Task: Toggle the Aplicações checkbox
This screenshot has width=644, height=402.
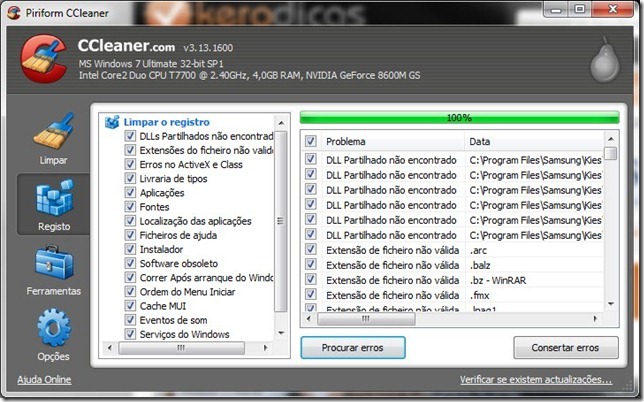Action: [x=130, y=193]
